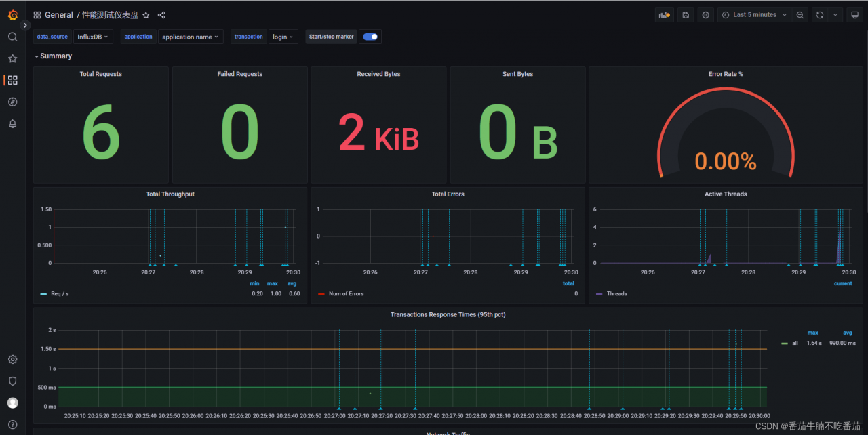This screenshot has width=868, height=435.
Task: Expand the Last 5 minutes time picker
Action: tap(755, 15)
